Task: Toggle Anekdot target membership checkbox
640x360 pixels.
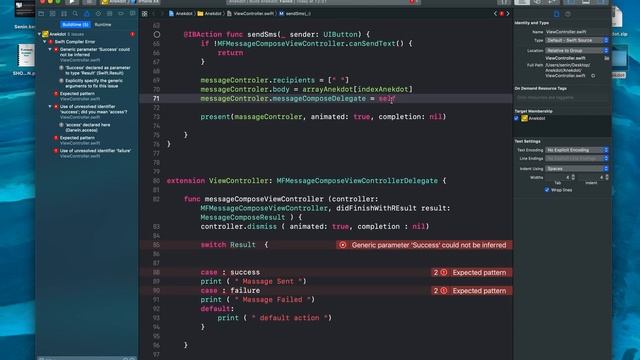Action: pyautogui.click(x=516, y=118)
